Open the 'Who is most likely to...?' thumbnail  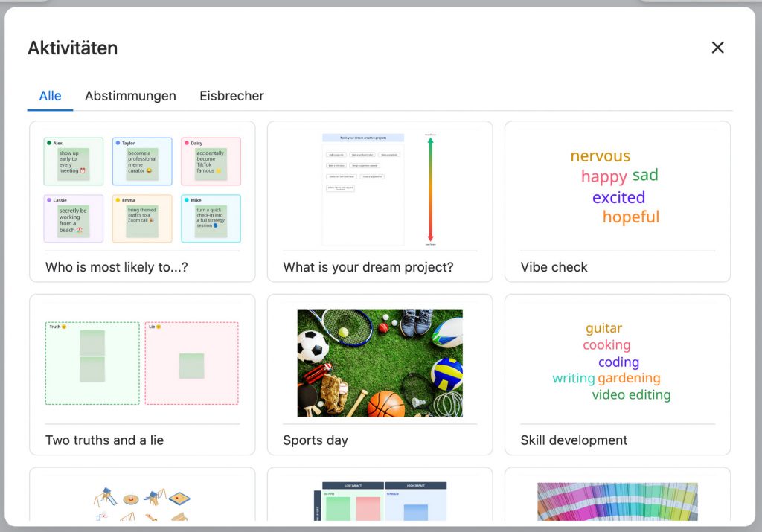[142, 190]
